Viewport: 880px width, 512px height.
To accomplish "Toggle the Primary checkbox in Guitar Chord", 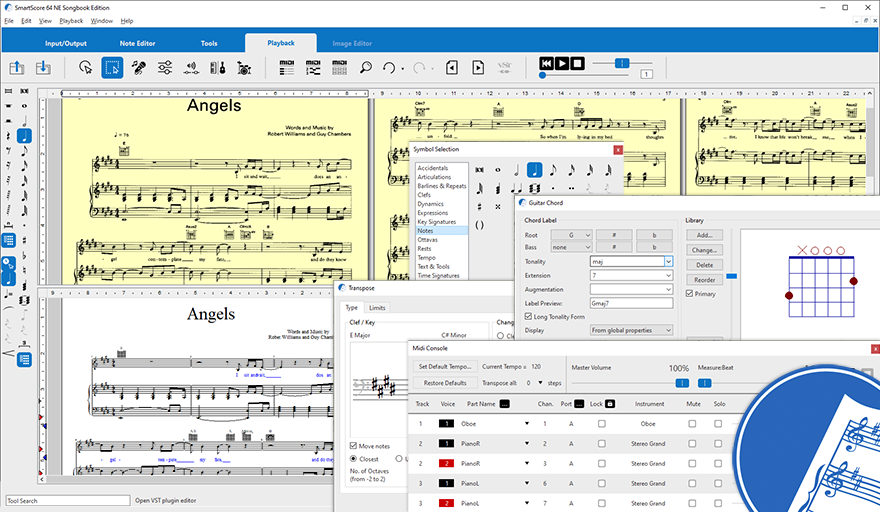I will point(689,294).
